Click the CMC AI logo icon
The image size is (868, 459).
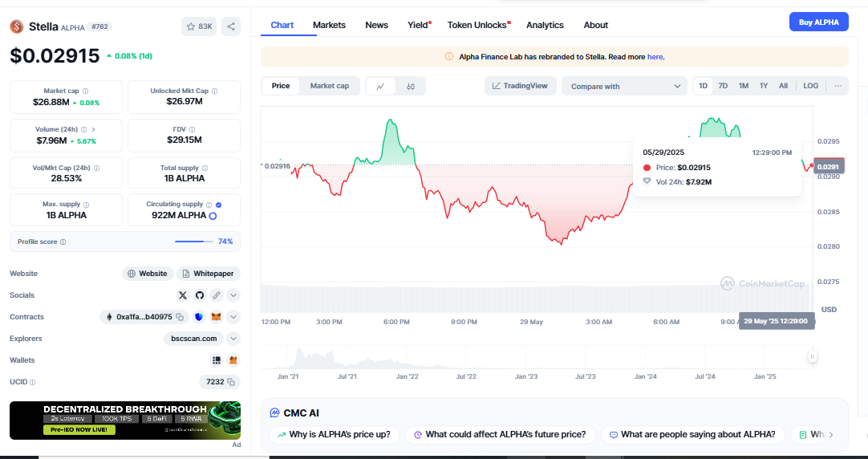[274, 413]
